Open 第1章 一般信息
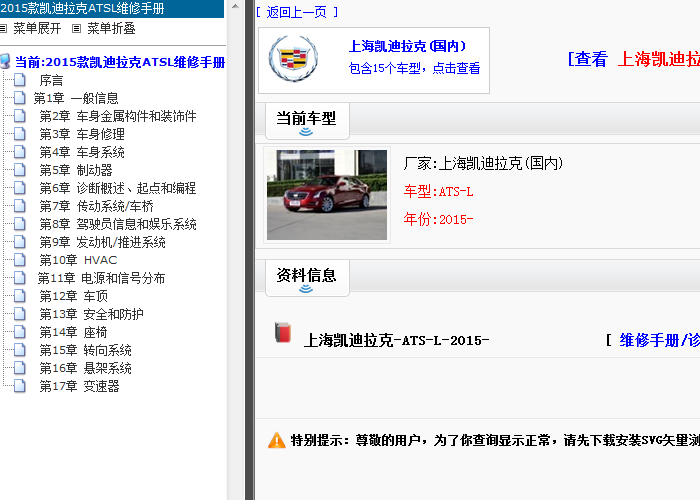The width and height of the screenshot is (700, 500). 76,98
